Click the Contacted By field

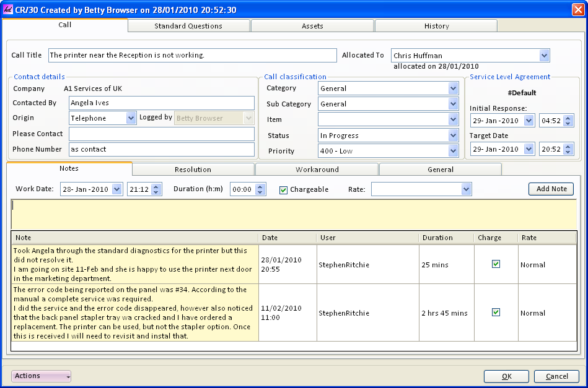[x=162, y=103]
